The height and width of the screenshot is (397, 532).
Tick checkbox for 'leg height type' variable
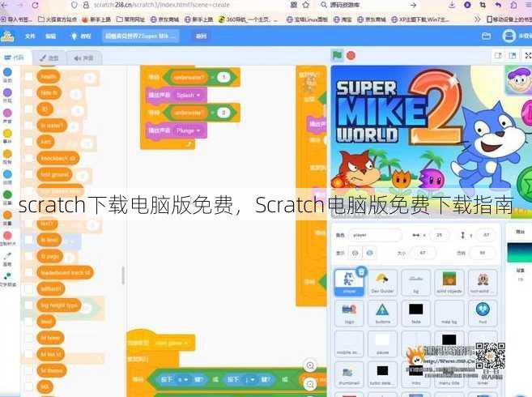(x=29, y=305)
